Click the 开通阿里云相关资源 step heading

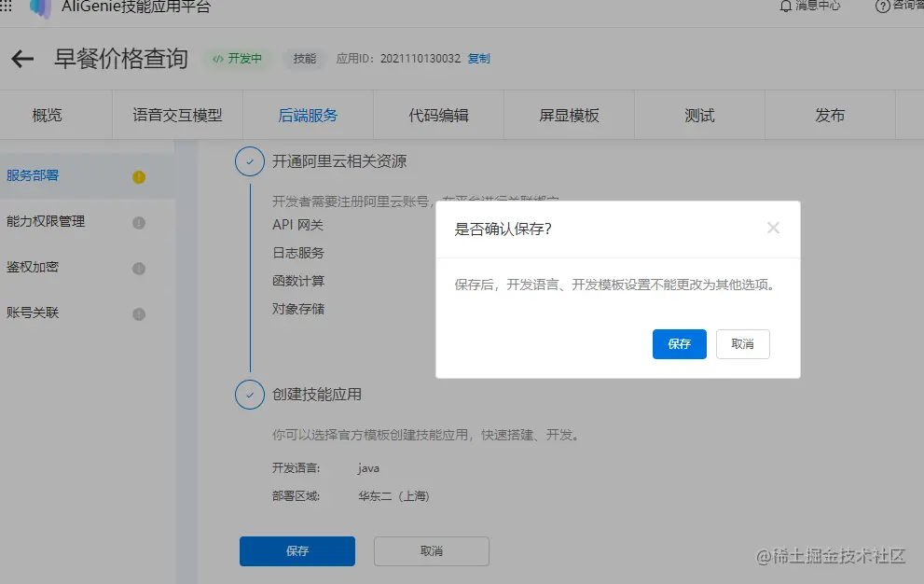(339, 161)
